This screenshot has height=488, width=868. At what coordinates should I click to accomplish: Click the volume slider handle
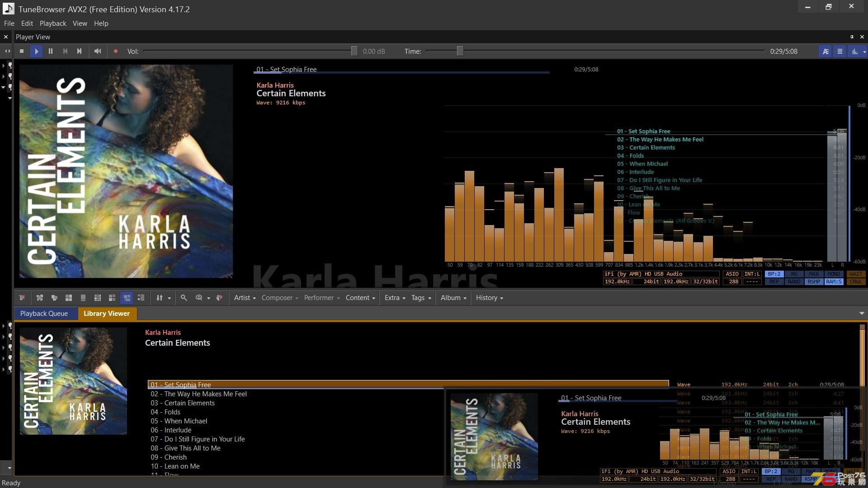(354, 52)
